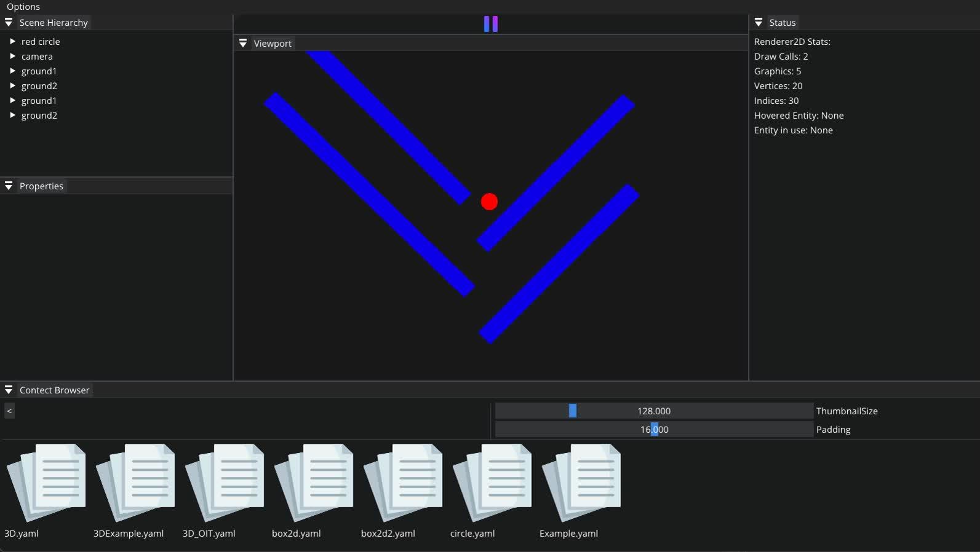The height and width of the screenshot is (552, 980).
Task: Click the 'Vertices: 20' stat
Action: click(778, 86)
